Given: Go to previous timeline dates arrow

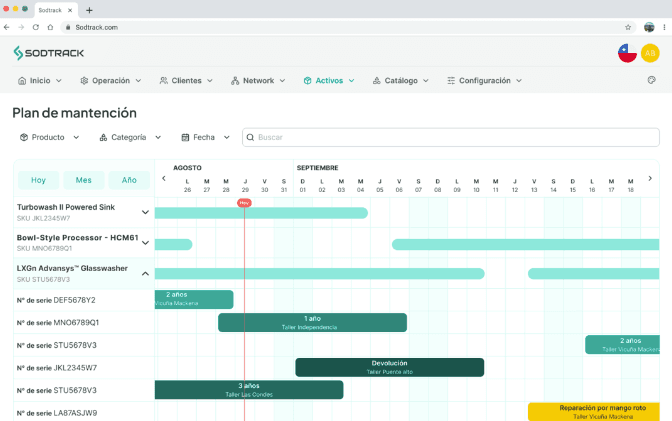Looking at the screenshot, I should coord(164,178).
